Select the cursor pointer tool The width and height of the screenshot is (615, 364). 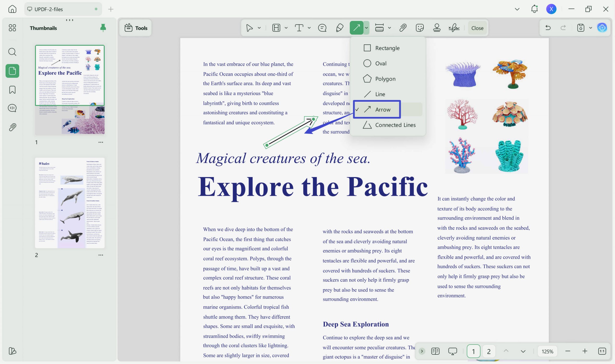point(249,28)
